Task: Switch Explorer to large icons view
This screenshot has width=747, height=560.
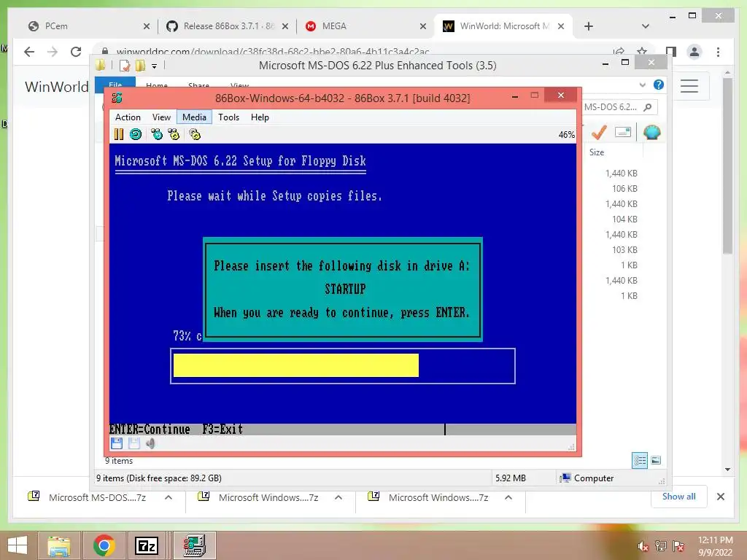Action: [x=656, y=460]
